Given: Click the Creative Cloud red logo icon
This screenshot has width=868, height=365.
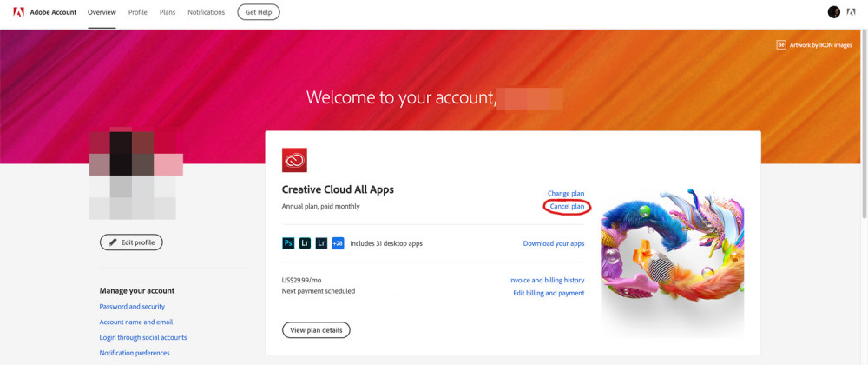Looking at the screenshot, I should click(294, 160).
